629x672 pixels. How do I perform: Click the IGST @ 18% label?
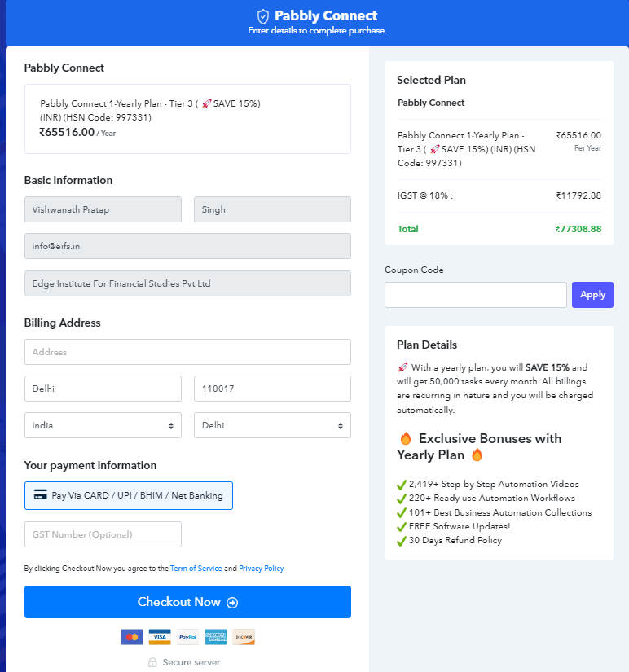click(x=425, y=195)
